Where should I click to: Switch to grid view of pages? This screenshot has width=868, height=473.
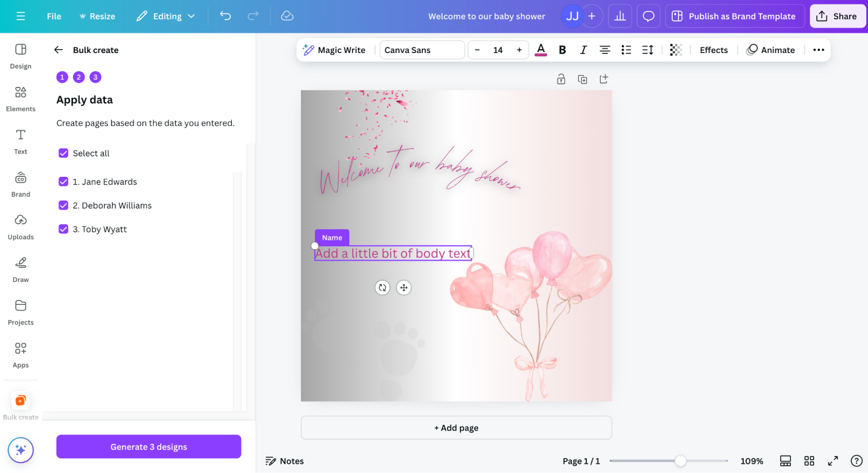(x=809, y=461)
